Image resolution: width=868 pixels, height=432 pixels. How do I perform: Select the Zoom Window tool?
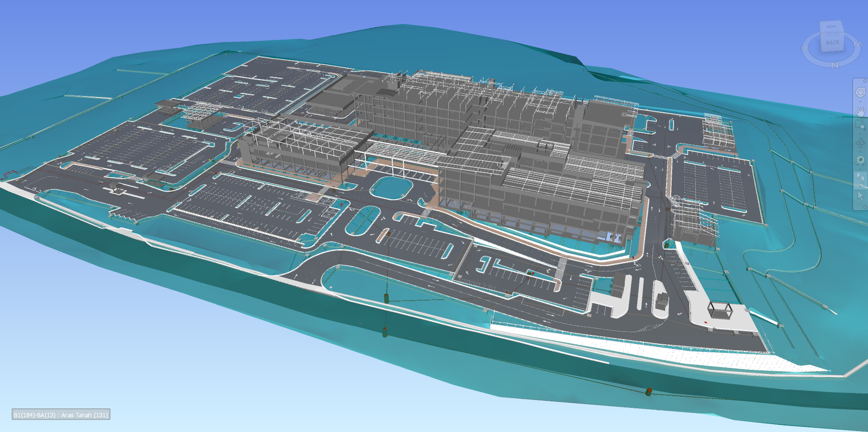[861, 125]
